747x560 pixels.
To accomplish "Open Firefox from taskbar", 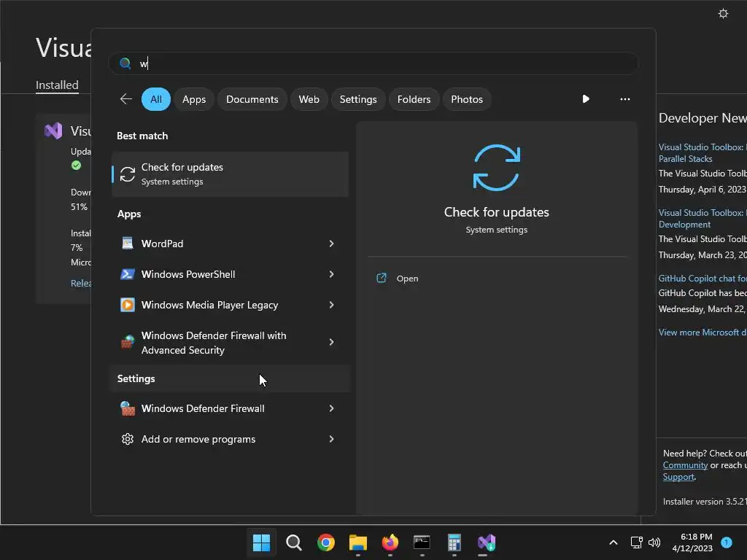I will tap(390, 542).
